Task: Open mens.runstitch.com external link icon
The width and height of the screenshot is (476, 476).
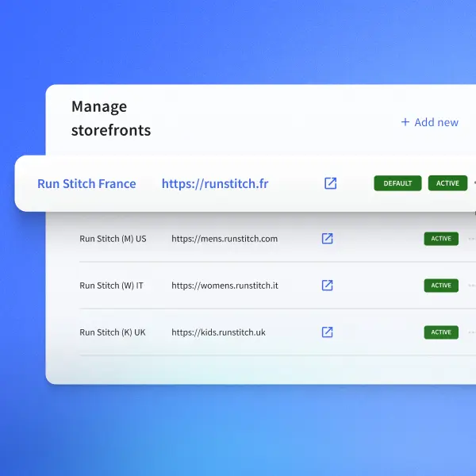Action: (327, 239)
